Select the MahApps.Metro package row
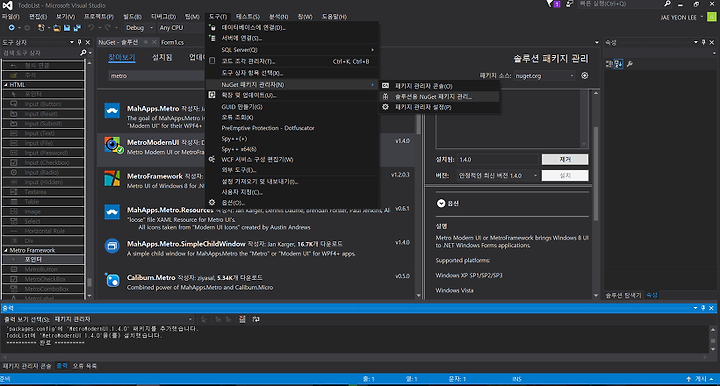720x386 pixels. [257, 116]
